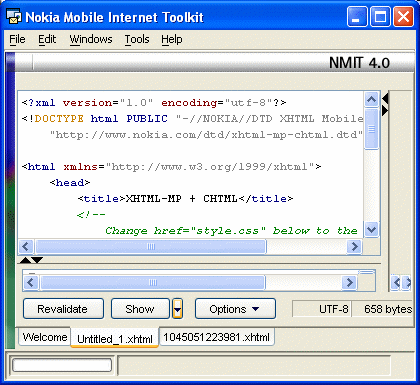Screen dimensions: 420x385
Task: Open the dropdown arrow next to Show
Action: click(177, 309)
